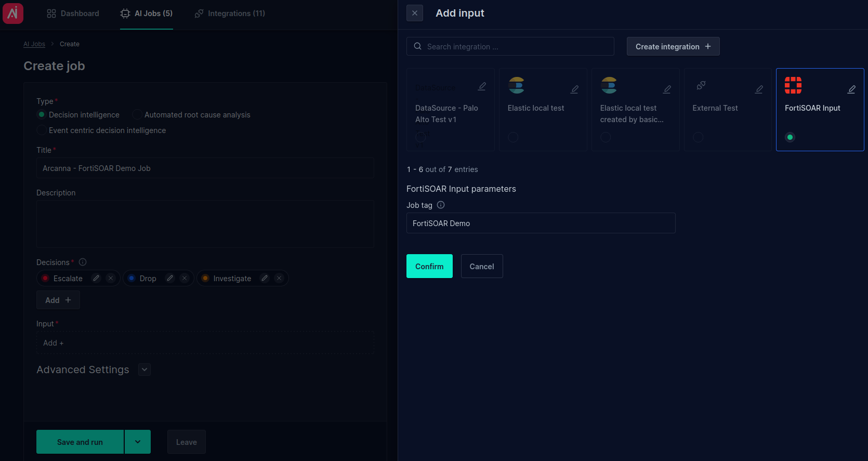Remove the Escalate decision
Screen dimensions: 868x461
111,278
